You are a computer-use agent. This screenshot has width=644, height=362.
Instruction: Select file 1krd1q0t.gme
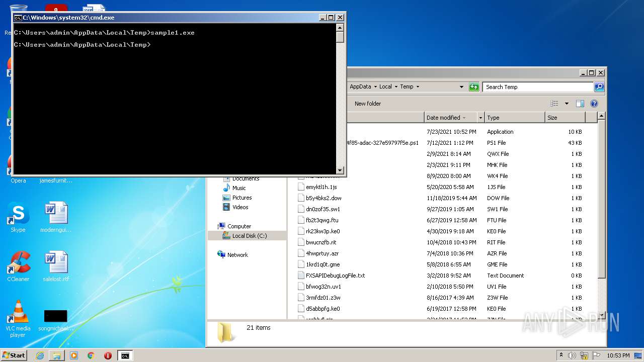click(323, 264)
